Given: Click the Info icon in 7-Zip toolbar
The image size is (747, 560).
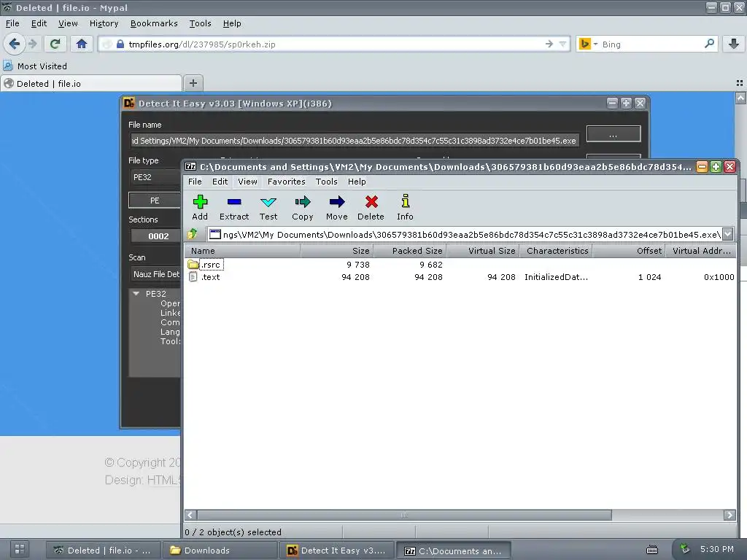Looking at the screenshot, I should click(x=406, y=201).
